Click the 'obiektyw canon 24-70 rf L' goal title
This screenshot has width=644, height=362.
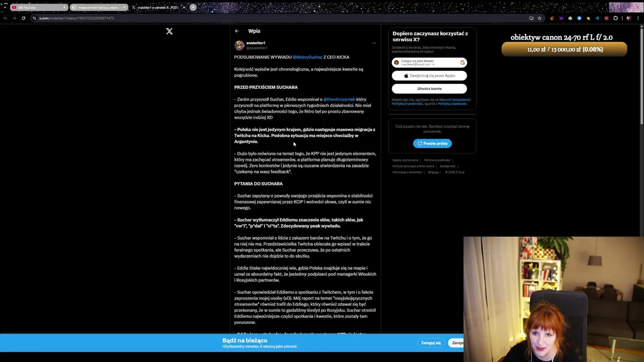pos(561,38)
